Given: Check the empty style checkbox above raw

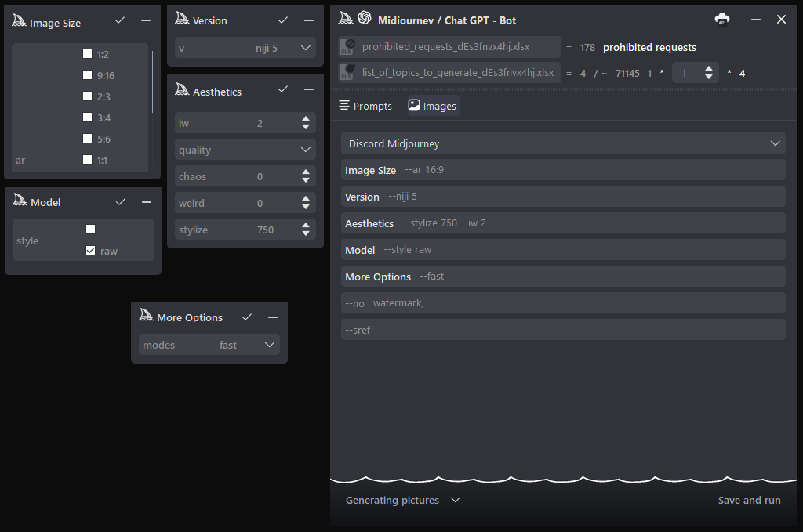Looking at the screenshot, I should pyautogui.click(x=91, y=229).
